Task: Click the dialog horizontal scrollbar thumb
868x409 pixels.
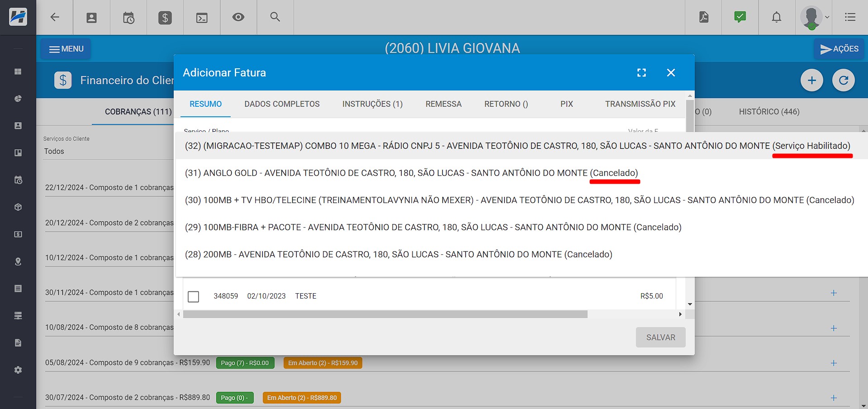Action: click(385, 314)
